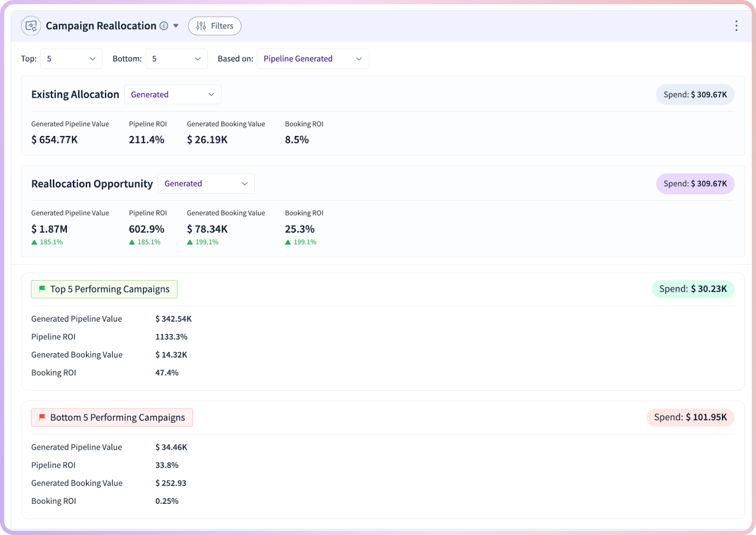Expand the Campaign Reallocation title dropdown arrow
The height and width of the screenshot is (535, 756).
pos(176,26)
